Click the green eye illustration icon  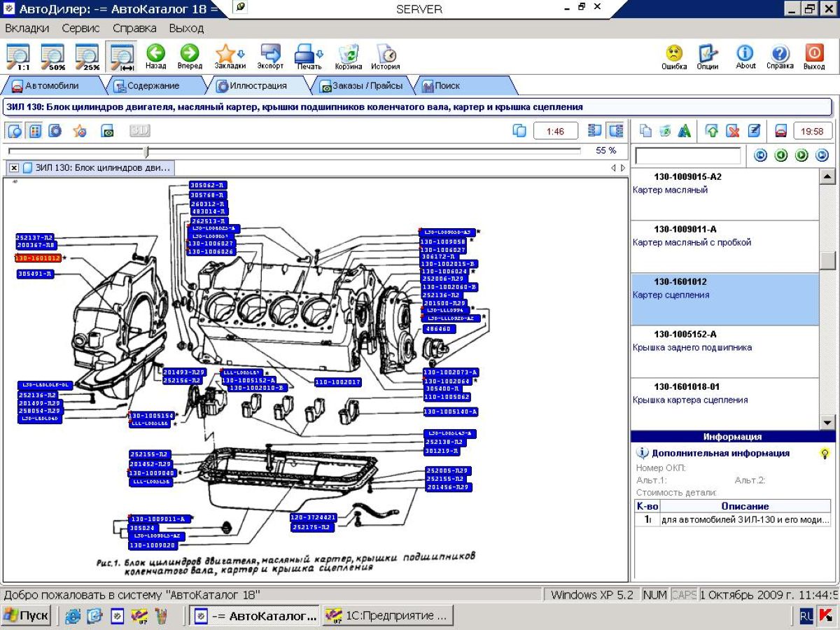point(108,131)
